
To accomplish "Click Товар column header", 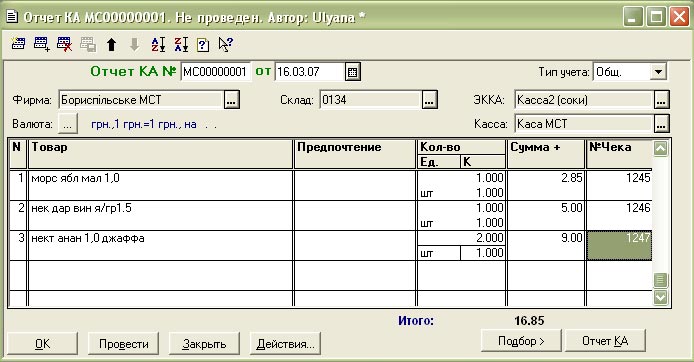I will point(160,154).
